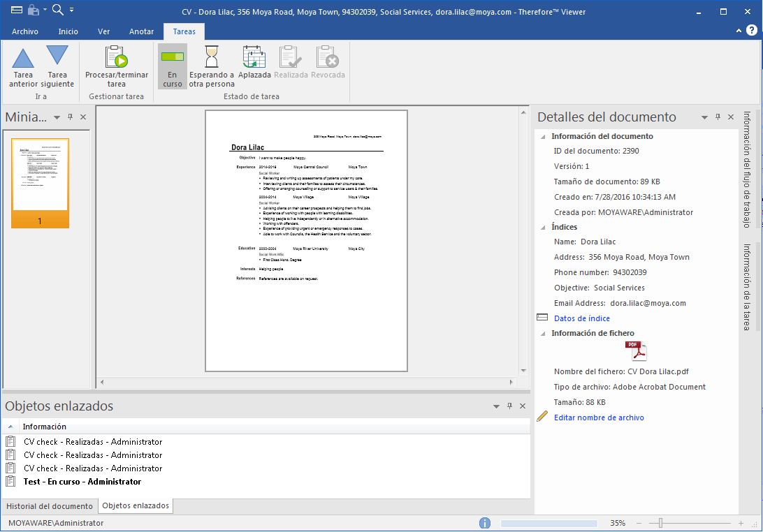This screenshot has height=532, width=763.
Task: Open Miniaturas panel options dropdown
Action: [57, 117]
